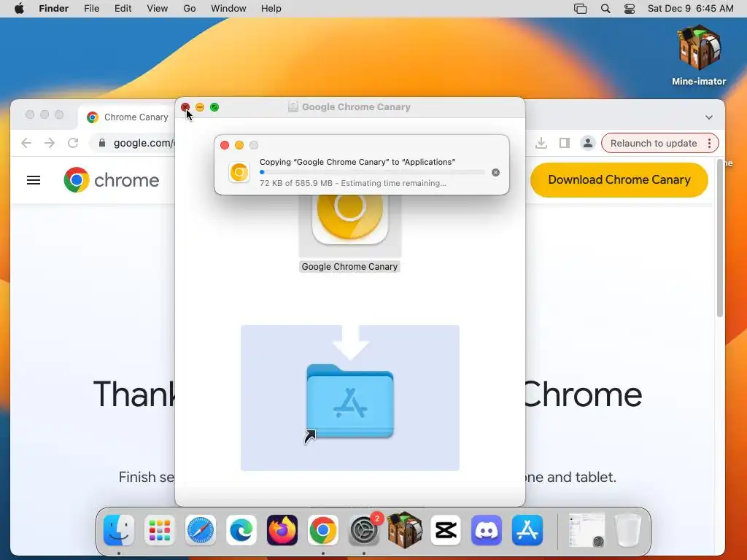This screenshot has height=560, width=747.
Task: Open the Finder menu in menu bar
Action: coord(53,9)
